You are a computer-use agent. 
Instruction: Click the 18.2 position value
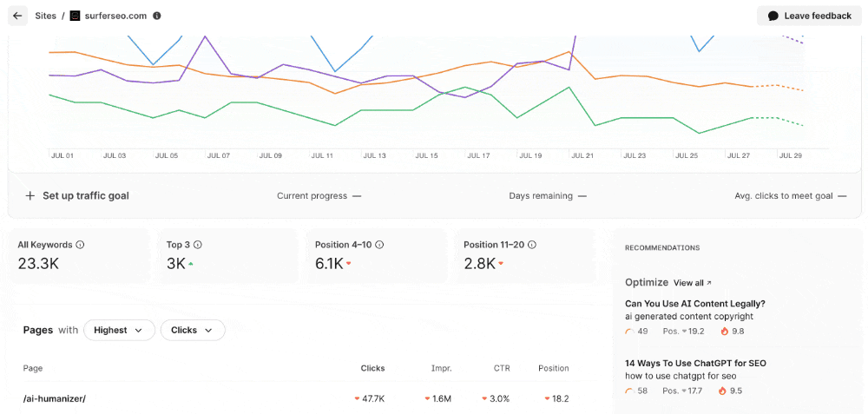point(560,398)
